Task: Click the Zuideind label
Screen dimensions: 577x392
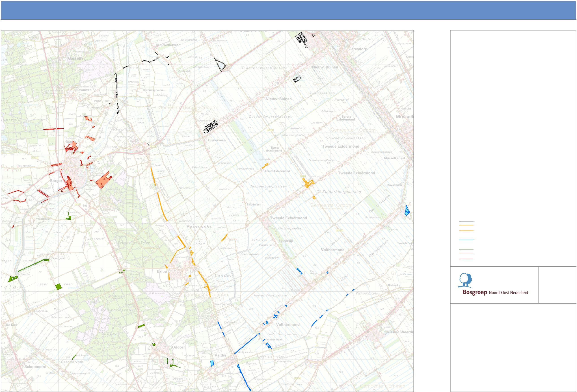Action: click(184, 71)
